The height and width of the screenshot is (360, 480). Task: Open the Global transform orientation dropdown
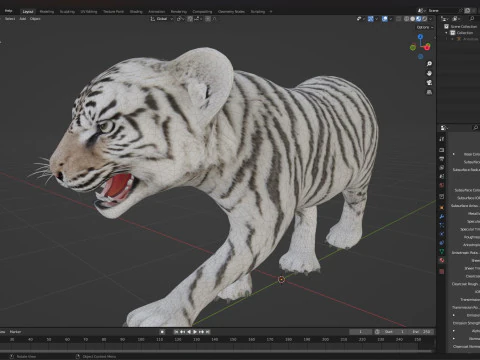pos(162,19)
